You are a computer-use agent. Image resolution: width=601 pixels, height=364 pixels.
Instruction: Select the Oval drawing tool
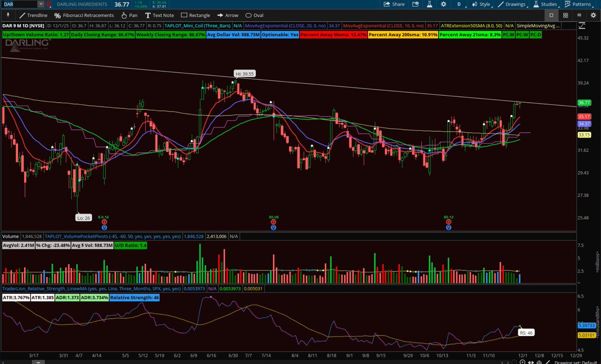pyautogui.click(x=255, y=16)
